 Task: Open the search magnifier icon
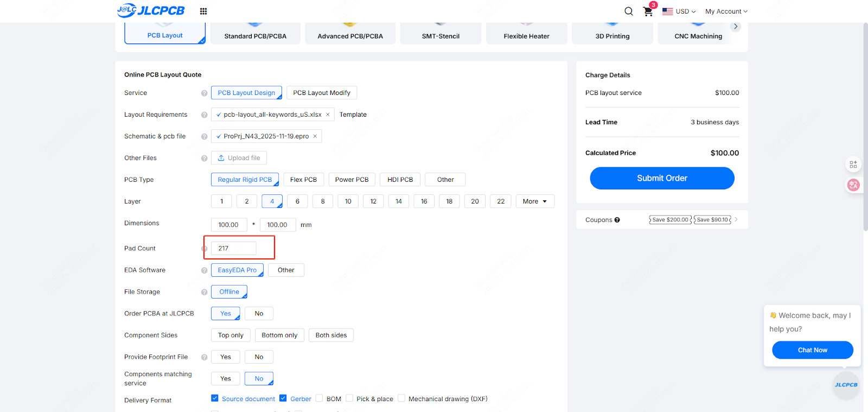point(629,11)
